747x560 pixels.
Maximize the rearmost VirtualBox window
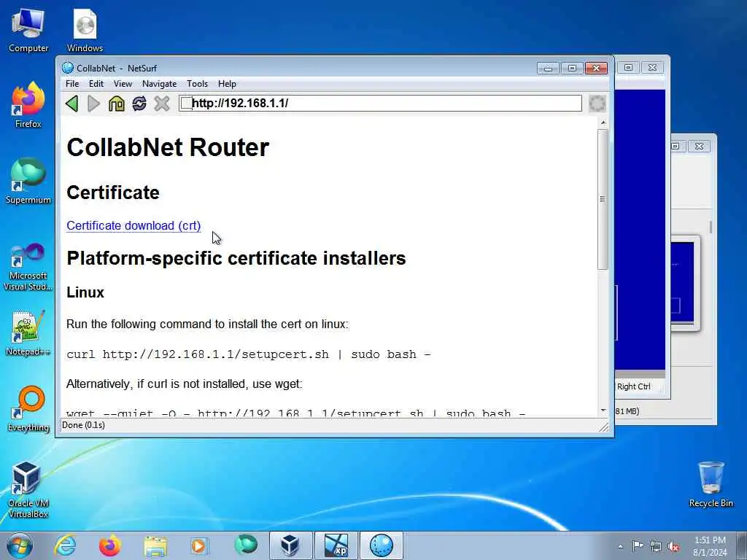[x=676, y=146]
